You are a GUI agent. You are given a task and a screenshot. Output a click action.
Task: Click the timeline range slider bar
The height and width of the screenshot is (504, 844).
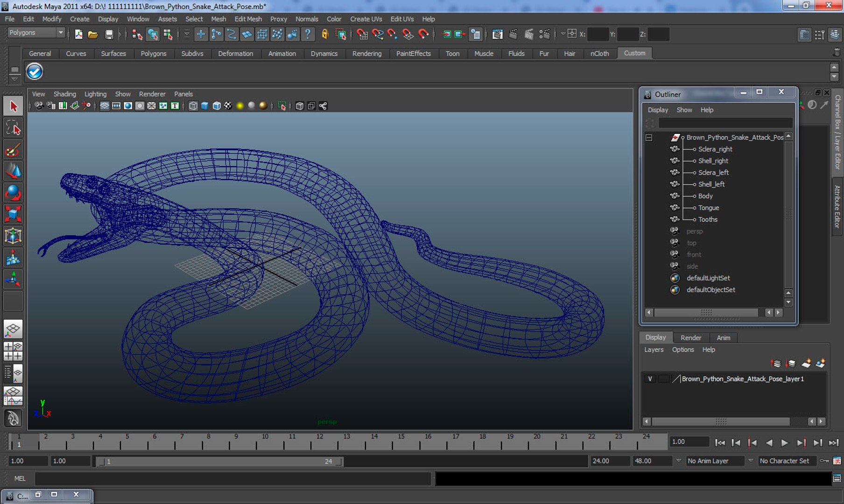pos(219,462)
